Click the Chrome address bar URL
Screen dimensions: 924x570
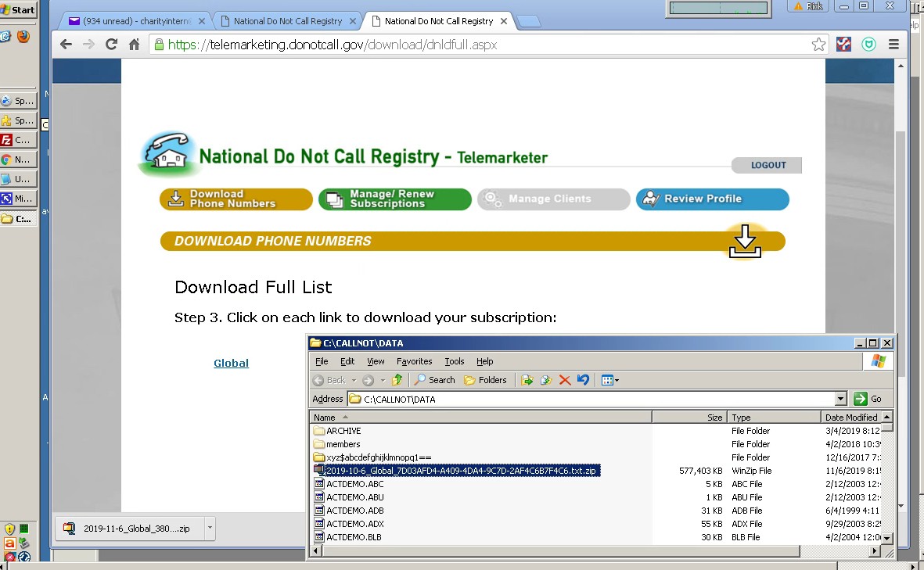(333, 45)
